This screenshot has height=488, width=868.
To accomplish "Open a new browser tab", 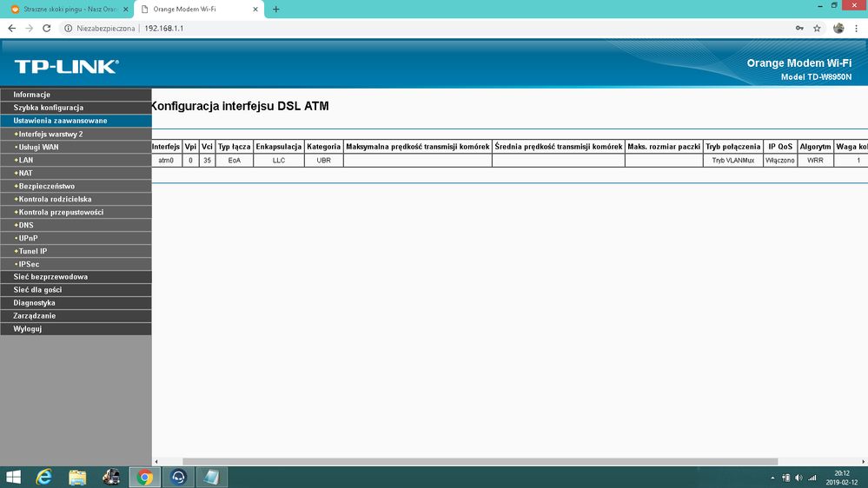I will [x=275, y=10].
